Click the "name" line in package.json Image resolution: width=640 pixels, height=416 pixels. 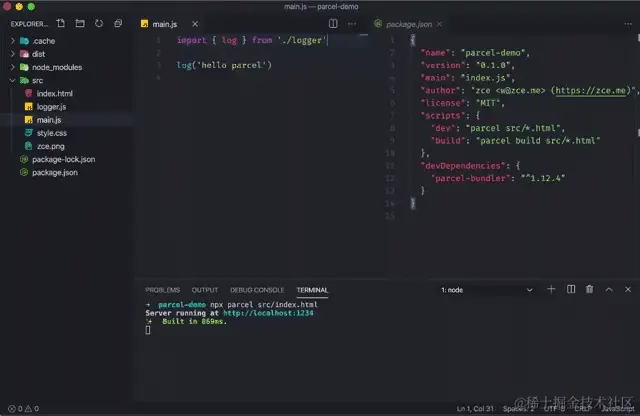tap(475, 53)
